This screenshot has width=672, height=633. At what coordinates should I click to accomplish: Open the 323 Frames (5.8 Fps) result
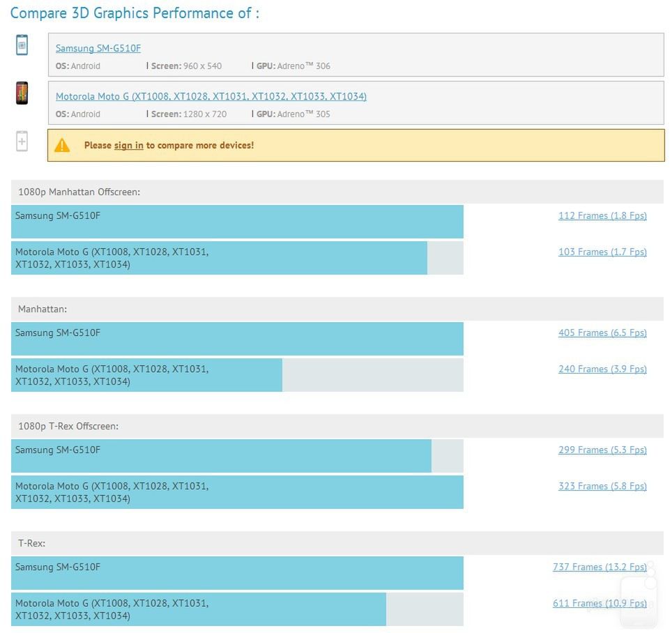[x=602, y=486]
